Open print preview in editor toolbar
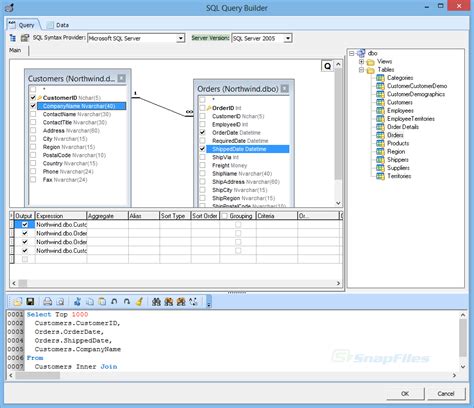 tap(60, 302)
